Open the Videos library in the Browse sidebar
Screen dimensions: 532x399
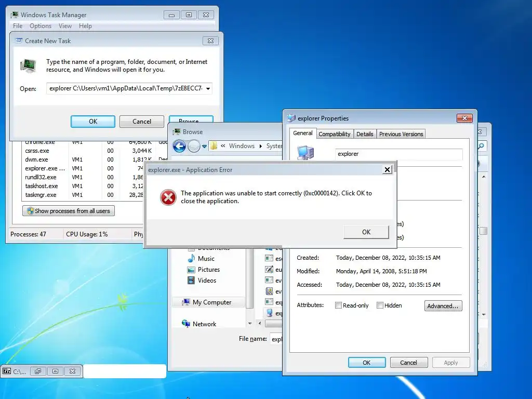[x=202, y=280]
